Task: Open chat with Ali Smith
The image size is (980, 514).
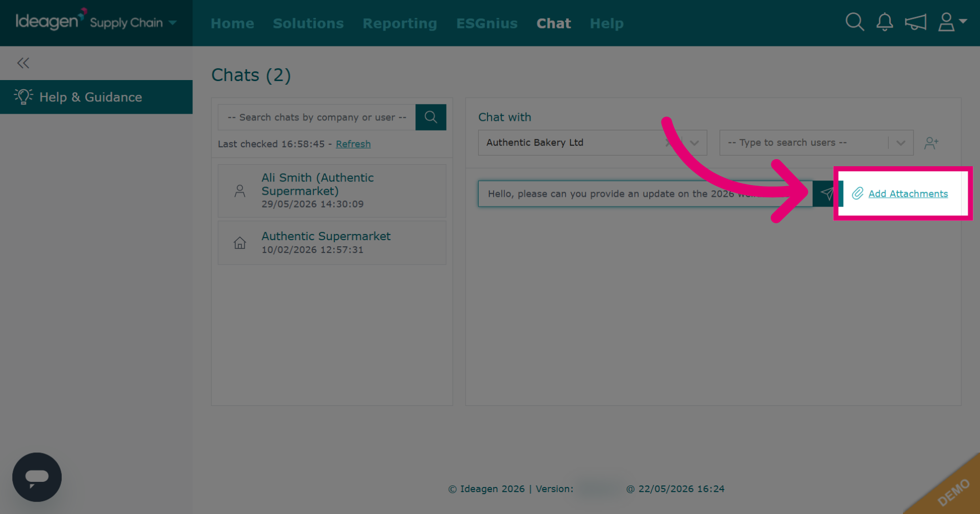Action: coord(332,191)
